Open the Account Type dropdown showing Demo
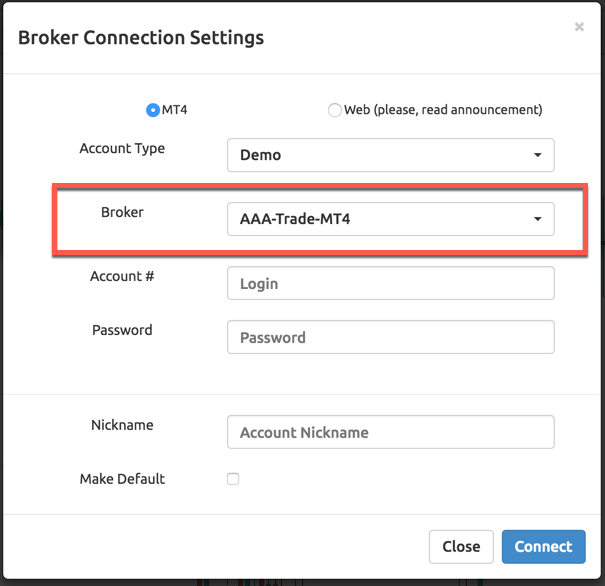 click(390, 155)
